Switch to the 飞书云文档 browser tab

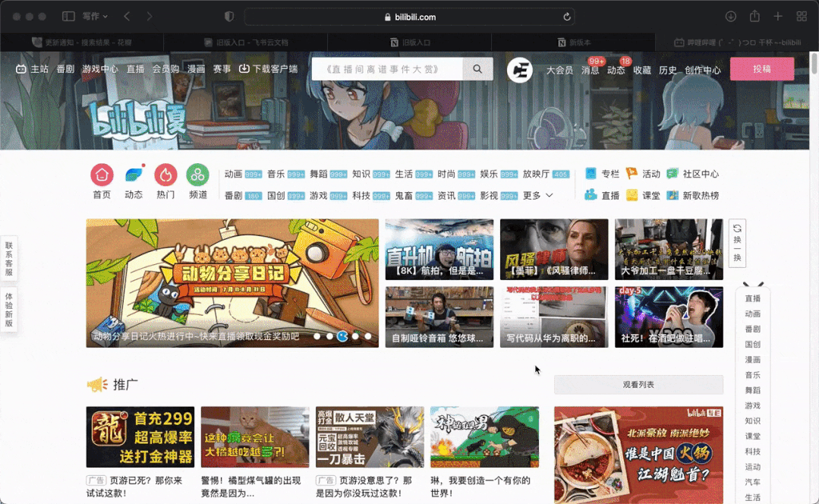point(245,43)
